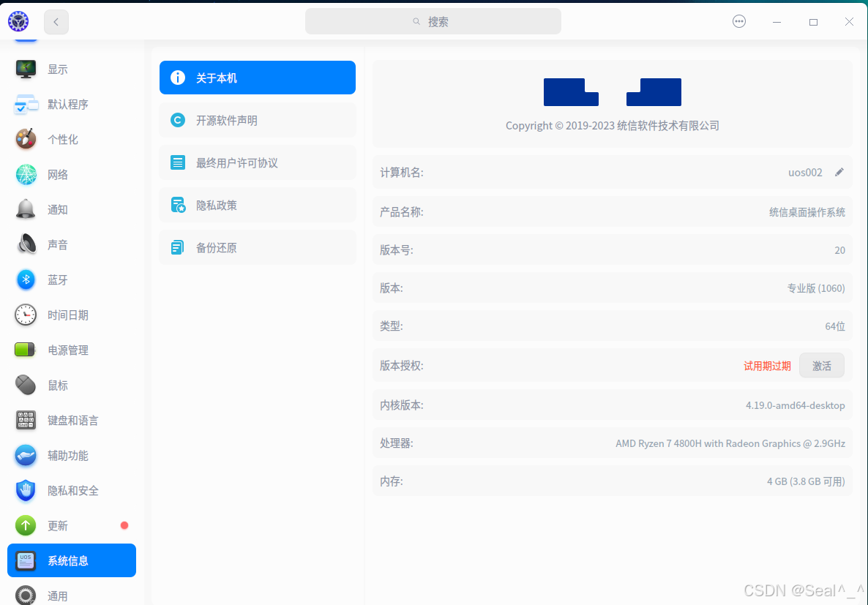
Task: Click processor value AMD Ryzen 7 4800H
Action: 730,443
